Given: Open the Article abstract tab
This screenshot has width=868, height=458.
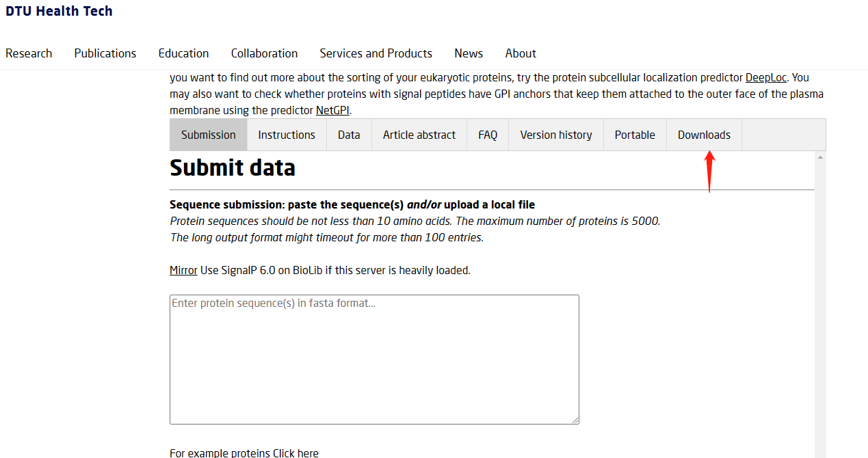Looking at the screenshot, I should 419,135.
